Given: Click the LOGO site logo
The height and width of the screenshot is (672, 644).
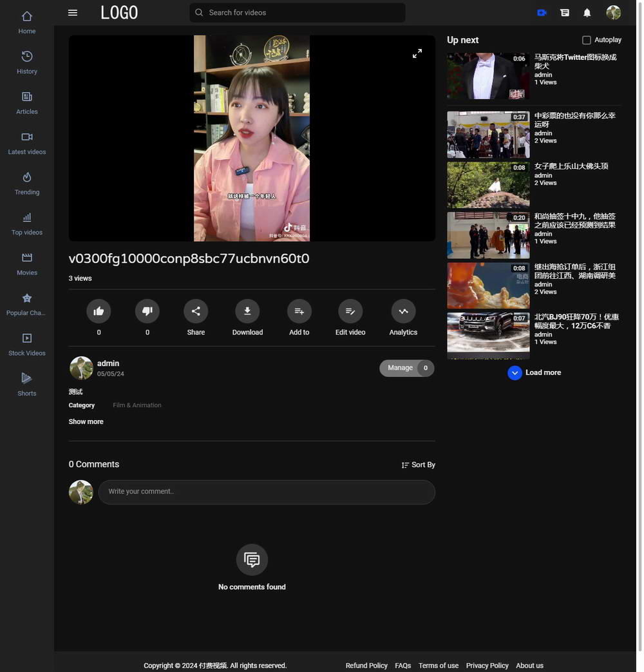Looking at the screenshot, I should click(x=119, y=12).
